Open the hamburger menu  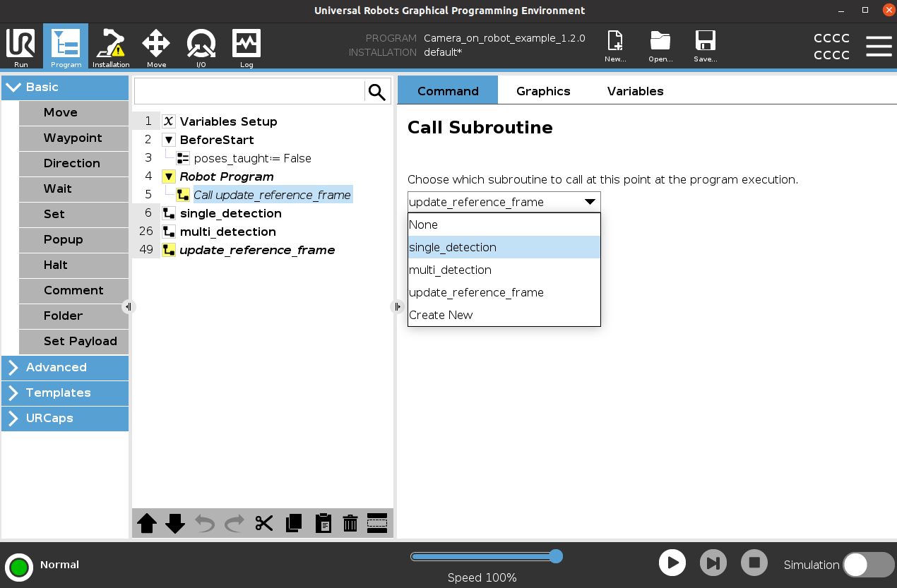(x=879, y=47)
